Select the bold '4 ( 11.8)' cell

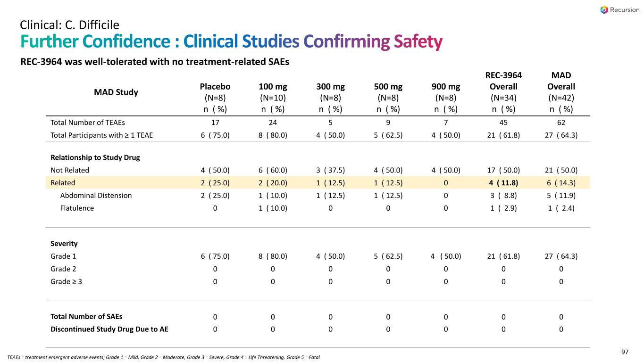tap(503, 182)
